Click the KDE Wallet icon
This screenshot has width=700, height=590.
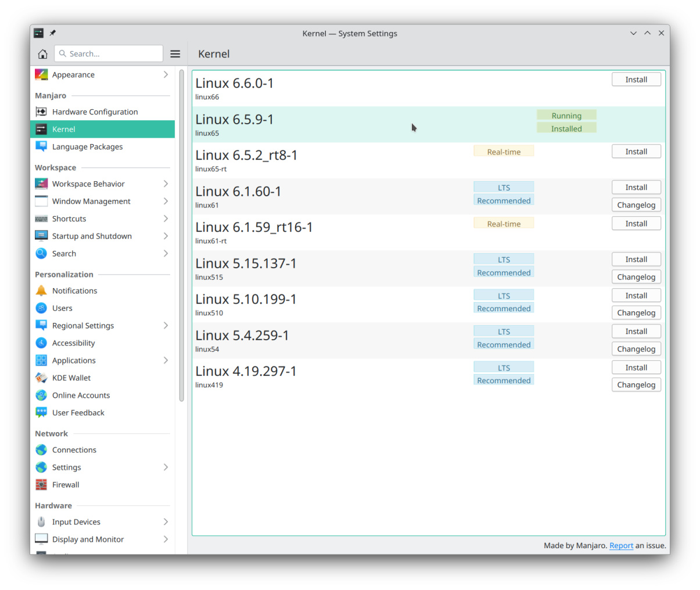41,378
